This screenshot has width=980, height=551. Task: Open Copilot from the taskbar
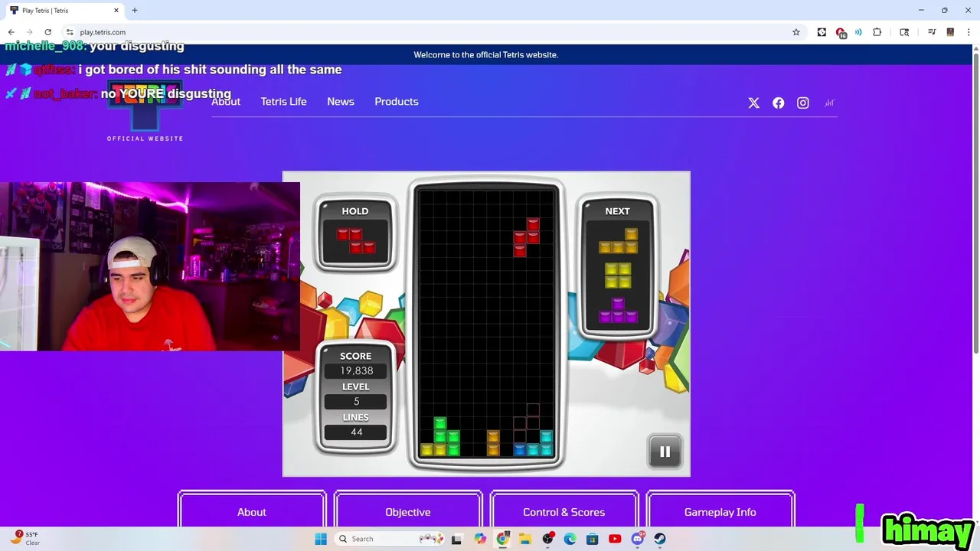[x=480, y=539]
